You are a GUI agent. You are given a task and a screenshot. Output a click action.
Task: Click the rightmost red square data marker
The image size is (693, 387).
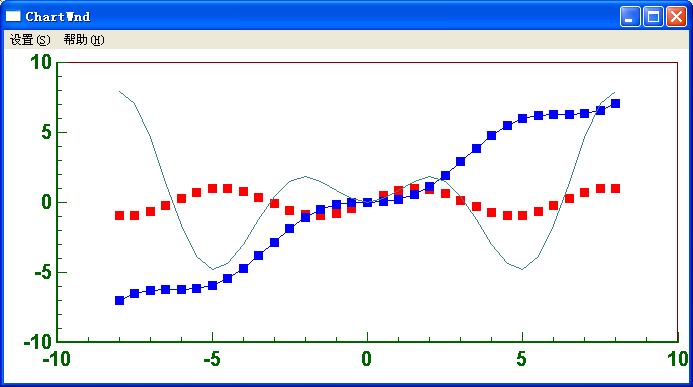tap(615, 189)
